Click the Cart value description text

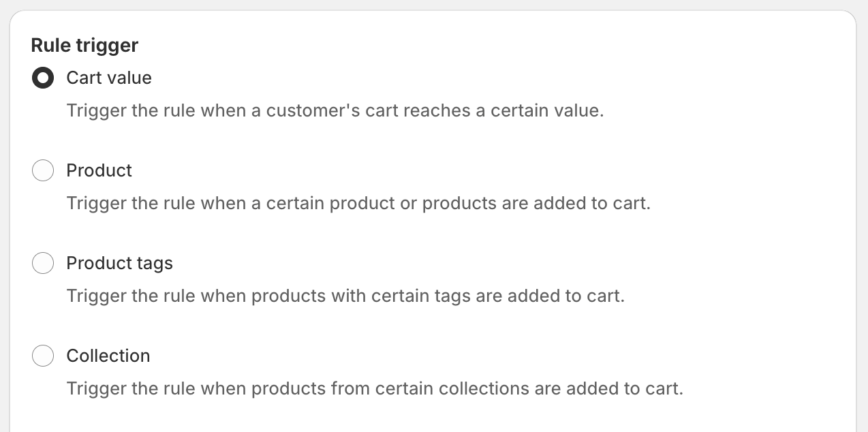pyautogui.click(x=335, y=110)
